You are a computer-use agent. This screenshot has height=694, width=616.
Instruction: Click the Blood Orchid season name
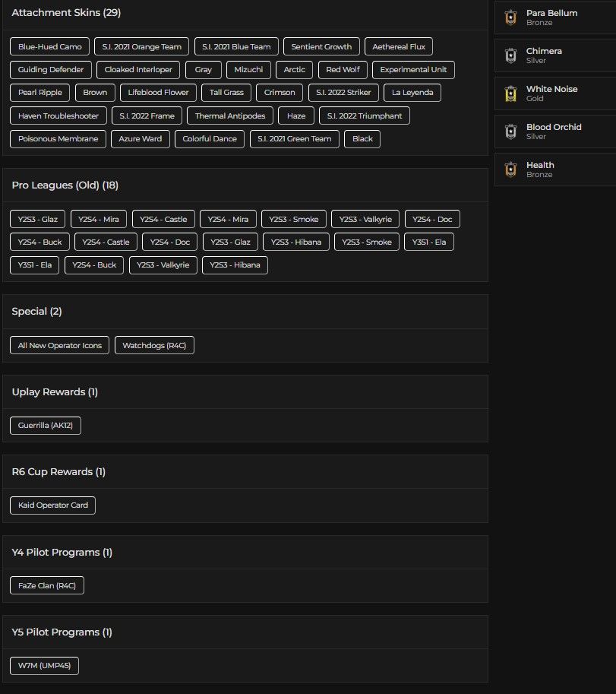coord(554,127)
